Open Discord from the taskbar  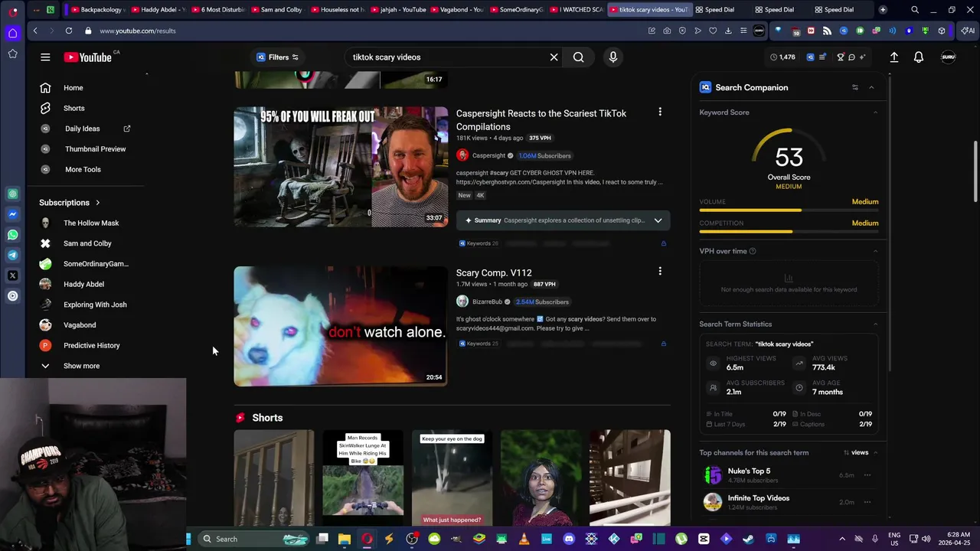569,539
